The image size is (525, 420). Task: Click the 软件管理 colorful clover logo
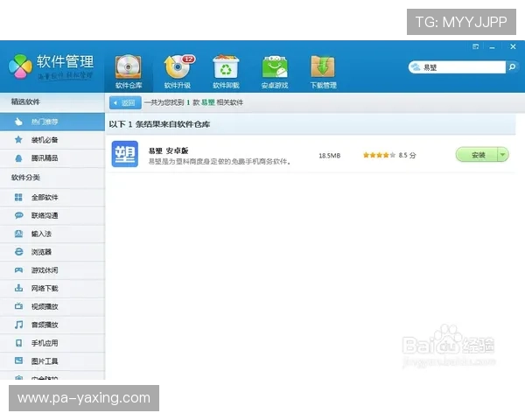tap(20, 66)
